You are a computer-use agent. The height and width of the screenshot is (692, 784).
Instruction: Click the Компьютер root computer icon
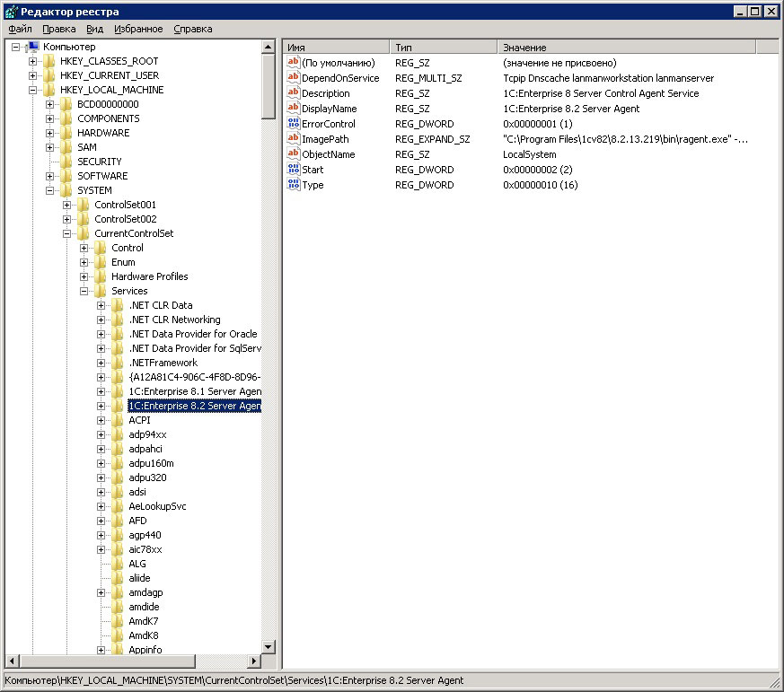pos(32,47)
